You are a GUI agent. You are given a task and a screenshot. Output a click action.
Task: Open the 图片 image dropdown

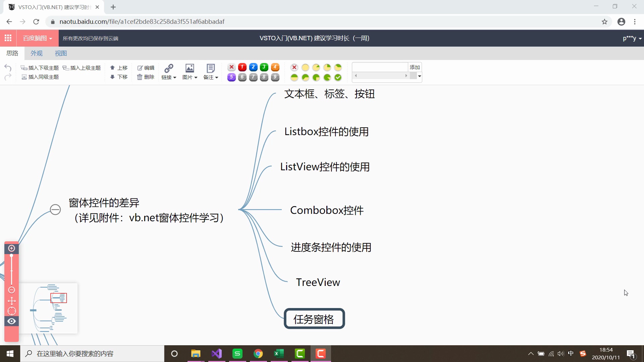(190, 71)
